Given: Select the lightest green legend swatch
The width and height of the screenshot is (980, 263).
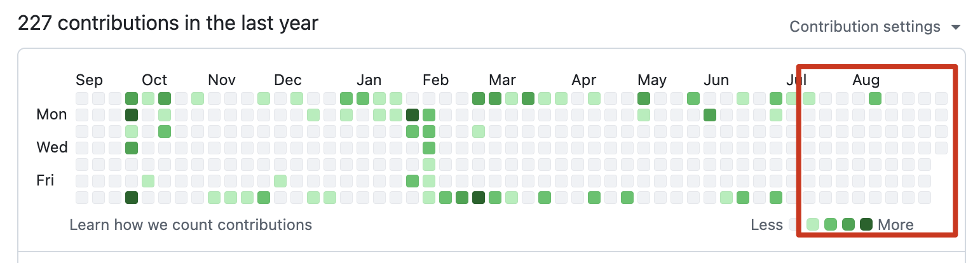Looking at the screenshot, I should click(812, 224).
